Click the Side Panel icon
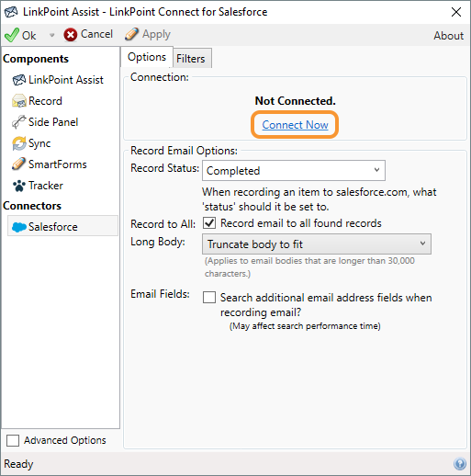Image resolution: width=471 pixels, height=476 pixels. (19, 122)
